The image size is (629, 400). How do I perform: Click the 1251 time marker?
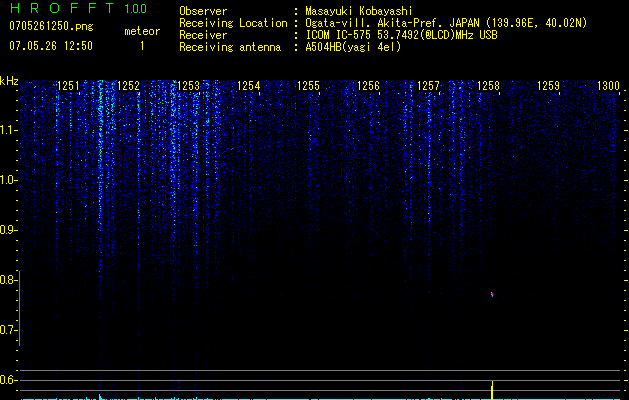point(68,86)
